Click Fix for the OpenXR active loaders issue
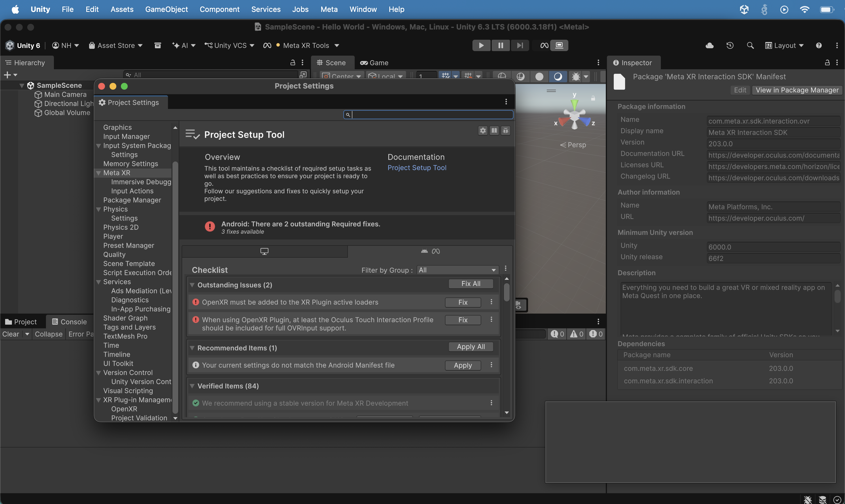845x504 pixels. [463, 302]
